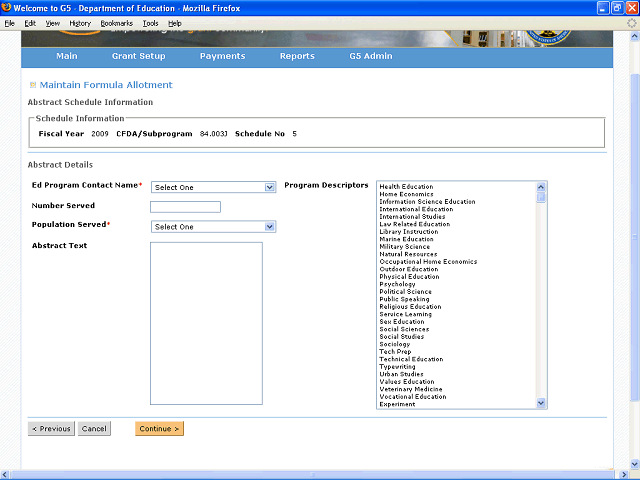Select International Education descriptor
The width and height of the screenshot is (640, 480).
[x=416, y=209]
